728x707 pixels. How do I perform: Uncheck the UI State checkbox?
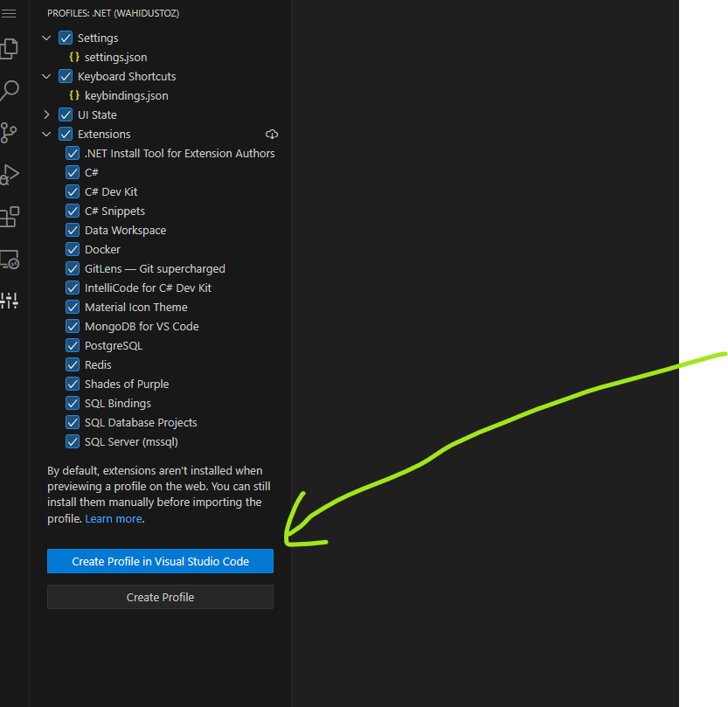point(66,114)
